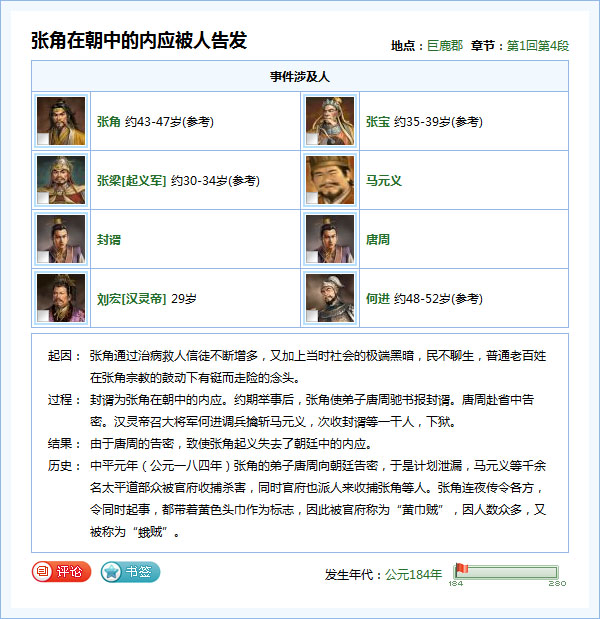This screenshot has width=600, height=619.
Task: Go to location 巨鹿郡
Action: pos(445,46)
